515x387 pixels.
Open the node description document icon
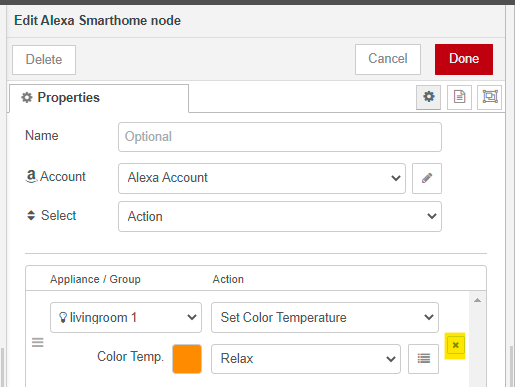coord(459,97)
